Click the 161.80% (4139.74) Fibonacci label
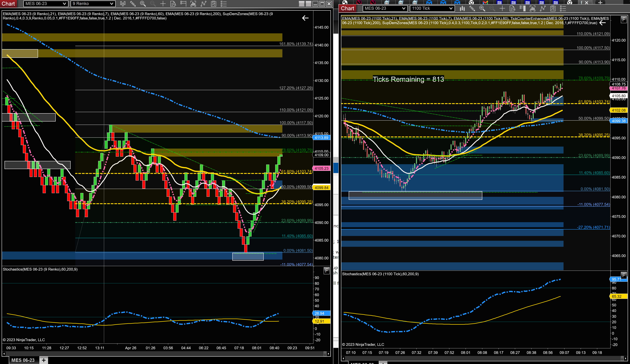Image resolution: width=630 pixels, height=364 pixels. [x=296, y=44]
